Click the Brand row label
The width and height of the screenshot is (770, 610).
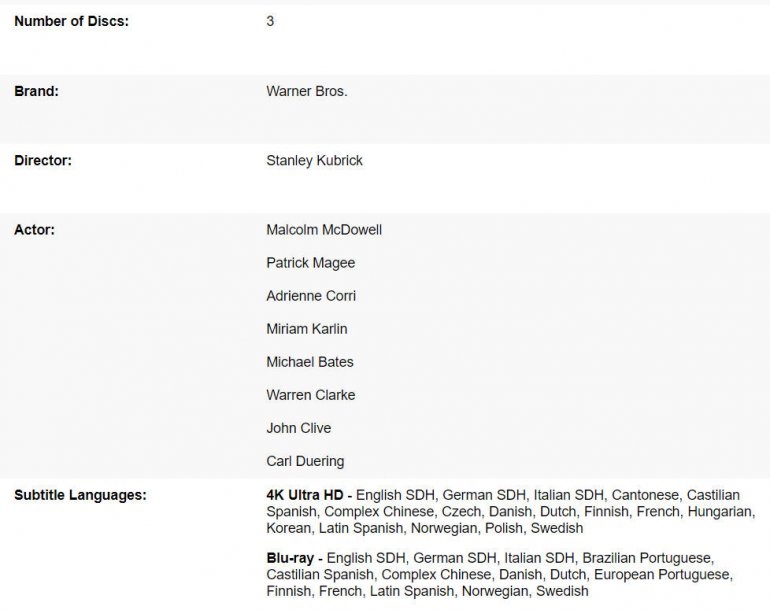click(x=36, y=91)
